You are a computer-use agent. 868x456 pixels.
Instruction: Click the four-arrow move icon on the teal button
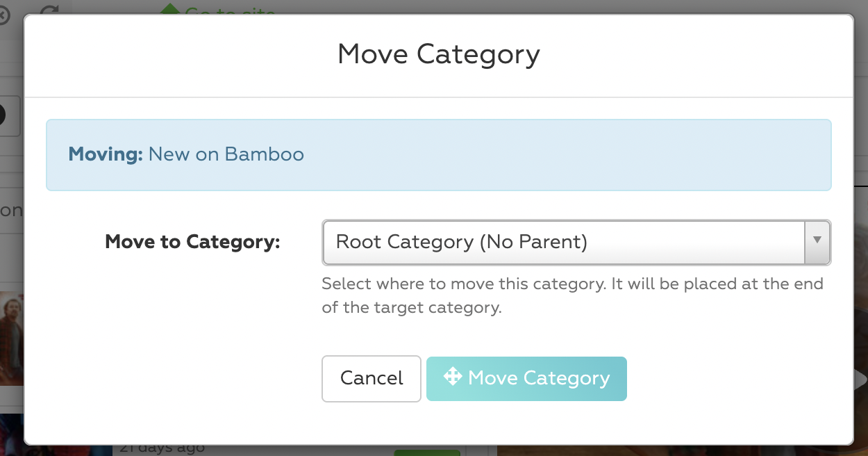pos(451,378)
